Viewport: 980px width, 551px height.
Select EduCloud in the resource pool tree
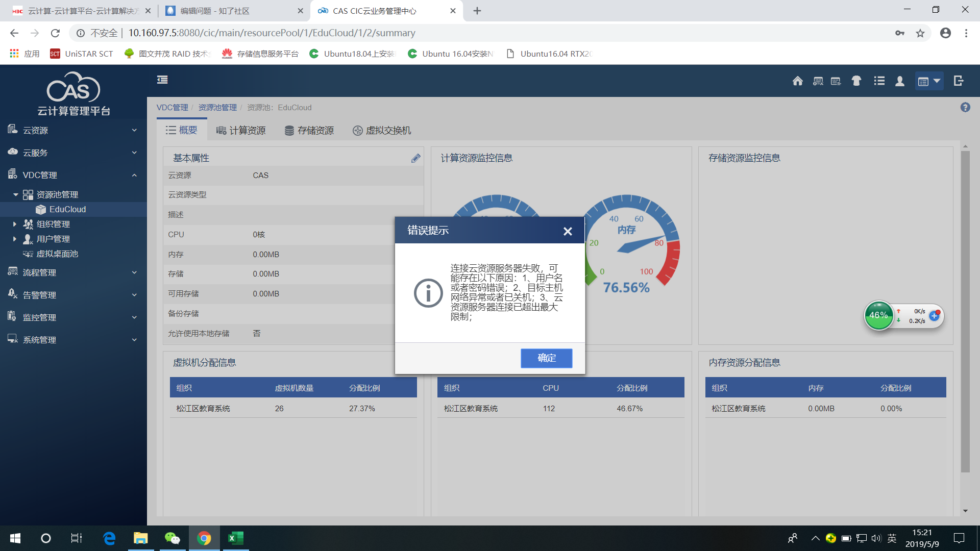(67, 209)
